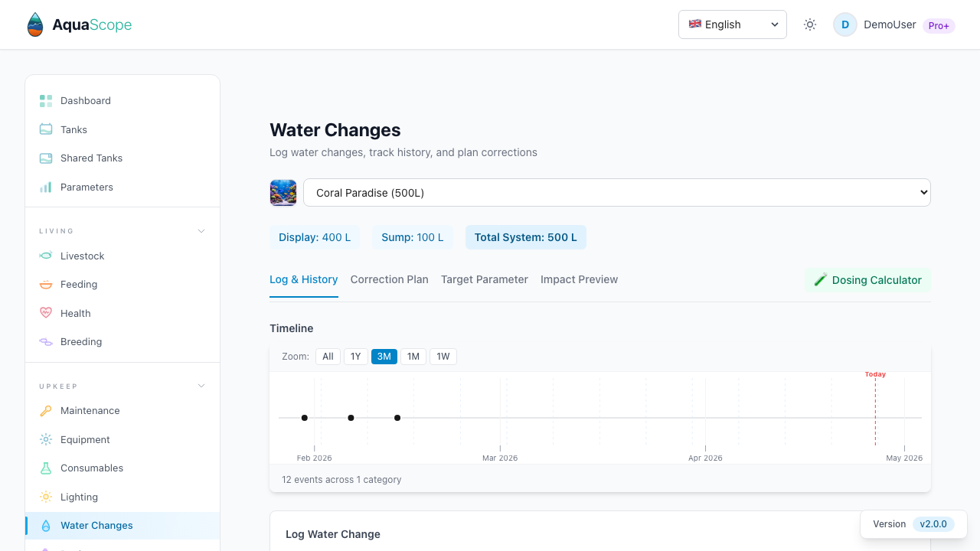Click the leftmost event dot on the timeline
The width and height of the screenshot is (980, 551).
point(304,418)
